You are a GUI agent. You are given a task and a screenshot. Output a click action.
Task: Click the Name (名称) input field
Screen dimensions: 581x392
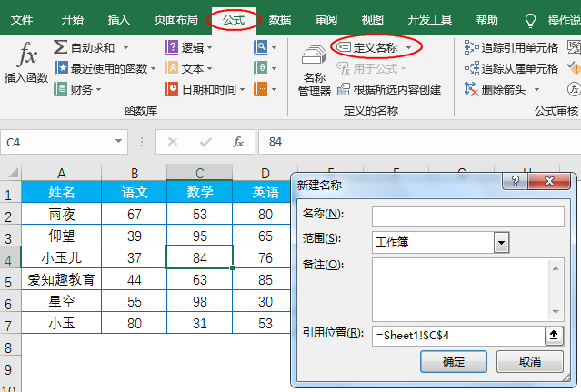(468, 216)
